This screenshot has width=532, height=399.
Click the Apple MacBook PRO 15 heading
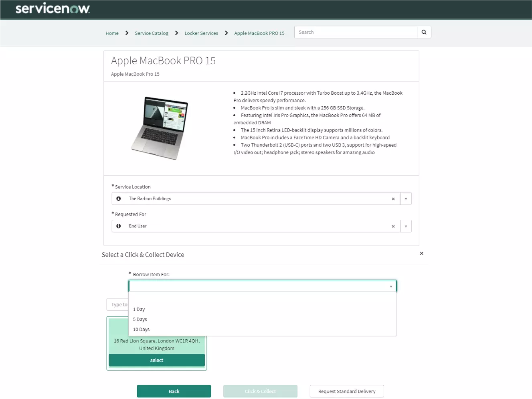tap(163, 61)
